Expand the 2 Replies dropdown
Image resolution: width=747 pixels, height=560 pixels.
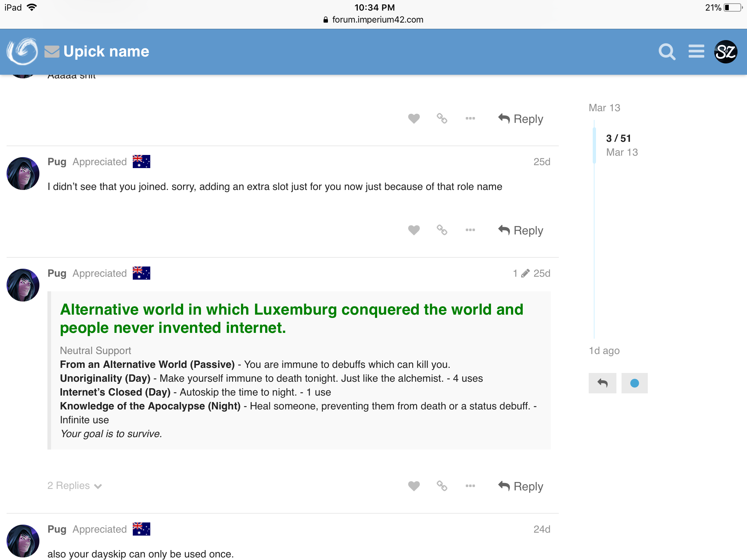point(74,486)
